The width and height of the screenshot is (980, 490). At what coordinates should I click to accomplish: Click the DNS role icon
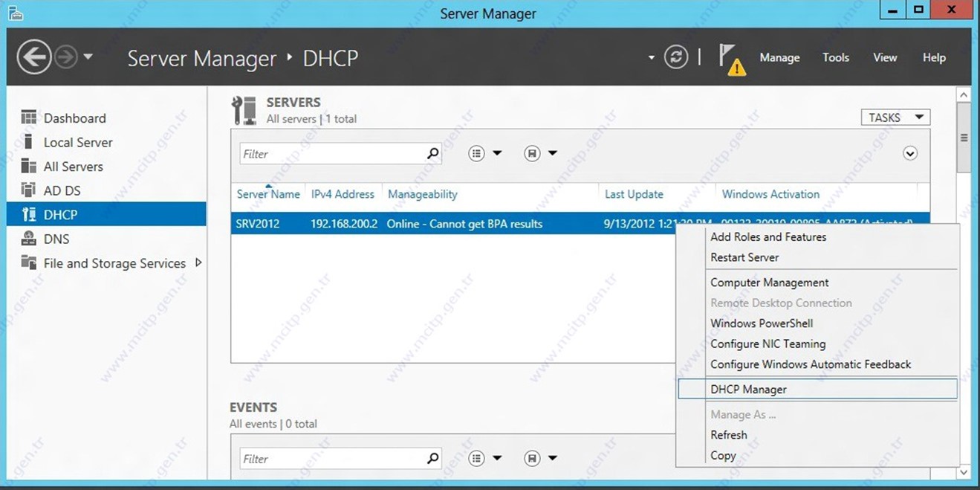(29, 238)
